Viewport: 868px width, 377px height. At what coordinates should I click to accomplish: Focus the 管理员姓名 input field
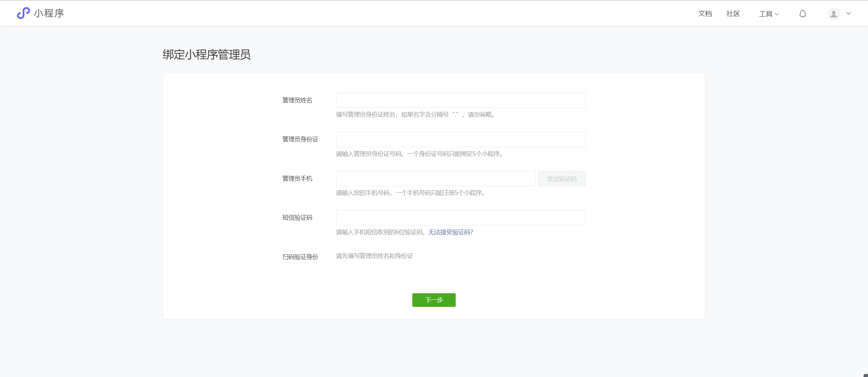pyautogui.click(x=460, y=100)
